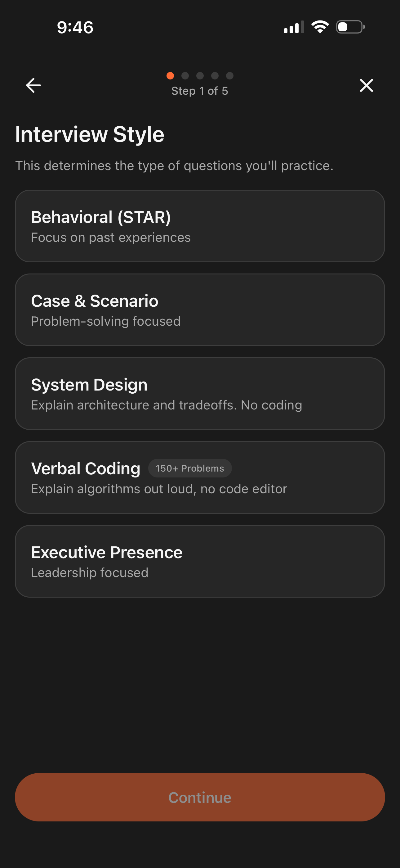Tap the Continue button
Screen dimensions: 400x868
point(200,797)
